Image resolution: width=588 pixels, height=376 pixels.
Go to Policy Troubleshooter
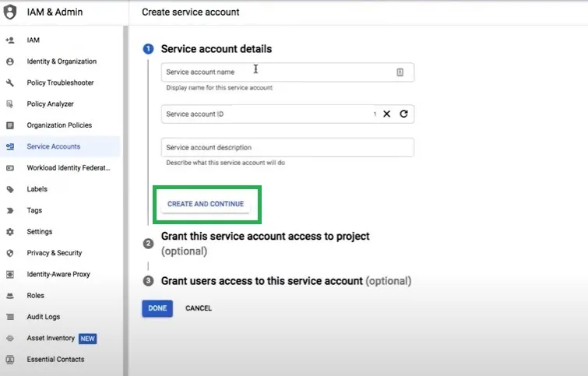[60, 83]
